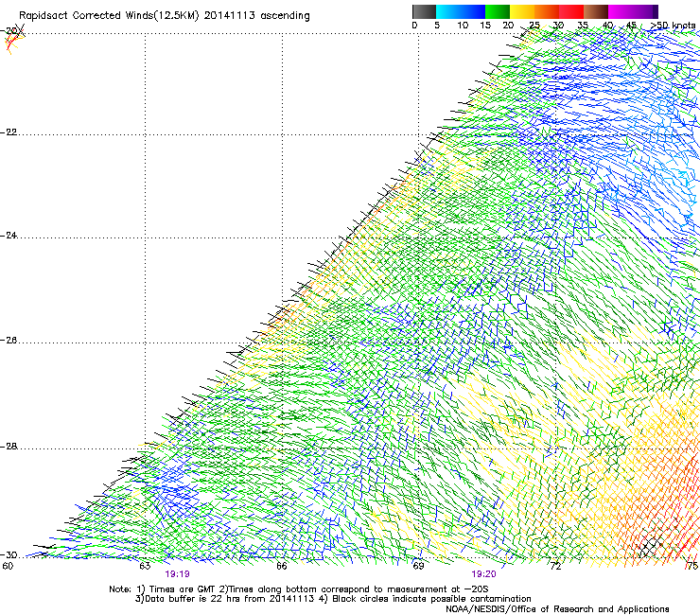Screen dimensions: 700x615
Task: Click the orange 25-30 knots color segment
Action: (547, 11)
